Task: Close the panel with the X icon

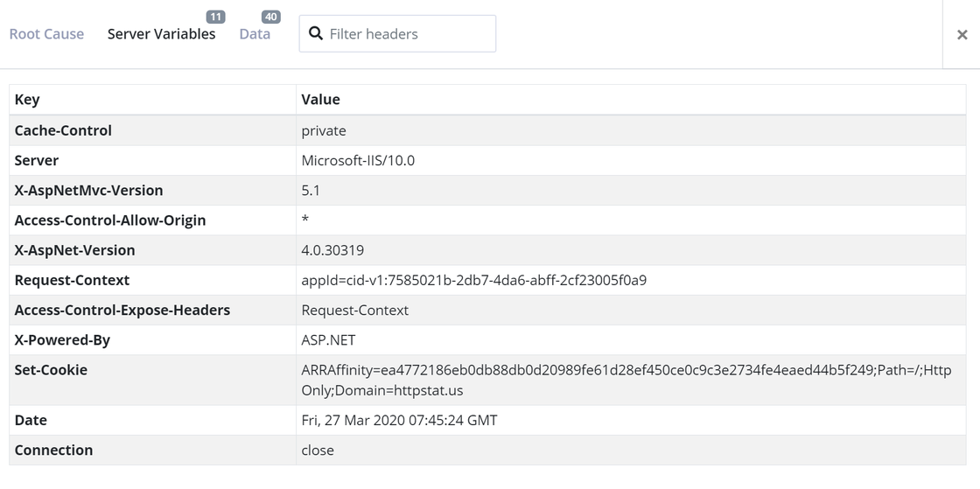Action: tap(962, 34)
